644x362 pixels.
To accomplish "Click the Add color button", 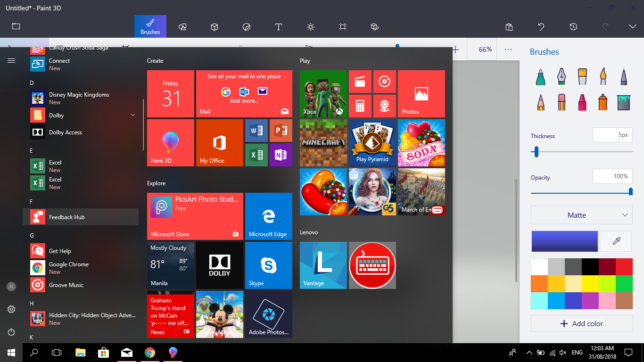I will pos(582,324).
